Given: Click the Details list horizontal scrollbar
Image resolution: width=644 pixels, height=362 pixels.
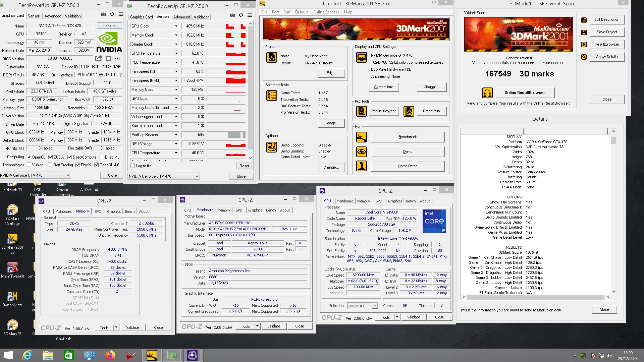Looking at the screenshot, I should [x=535, y=297].
